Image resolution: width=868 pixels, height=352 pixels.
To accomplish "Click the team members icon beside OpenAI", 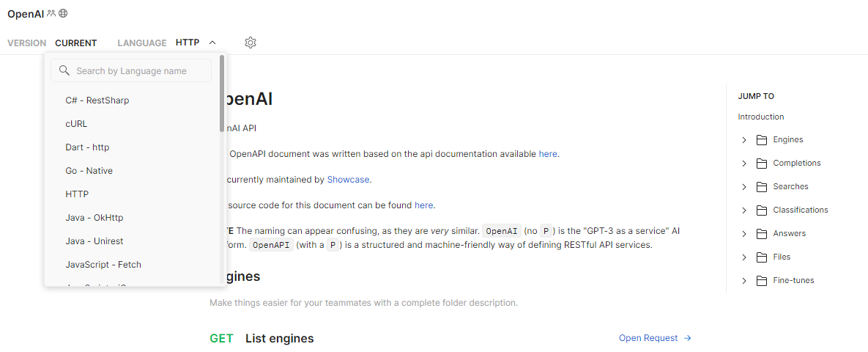I will (x=51, y=13).
